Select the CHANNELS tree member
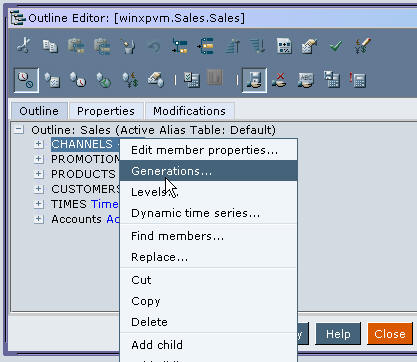Viewport: 417px width, 362px height. tap(82, 144)
